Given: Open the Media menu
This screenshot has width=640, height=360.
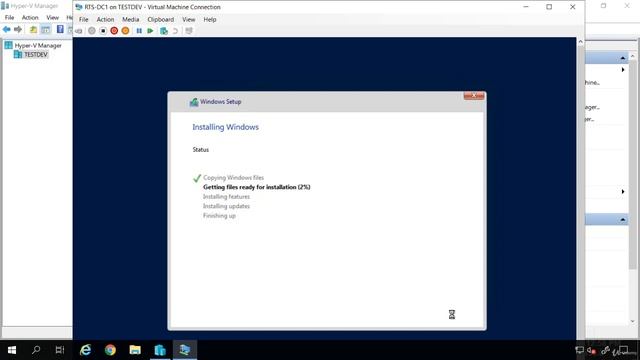Looking at the screenshot, I should (131, 20).
